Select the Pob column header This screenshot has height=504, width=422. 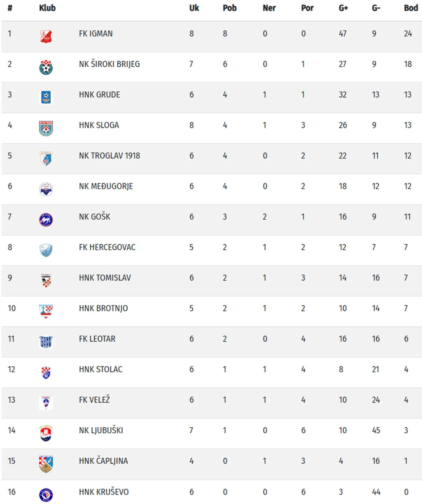coord(229,8)
